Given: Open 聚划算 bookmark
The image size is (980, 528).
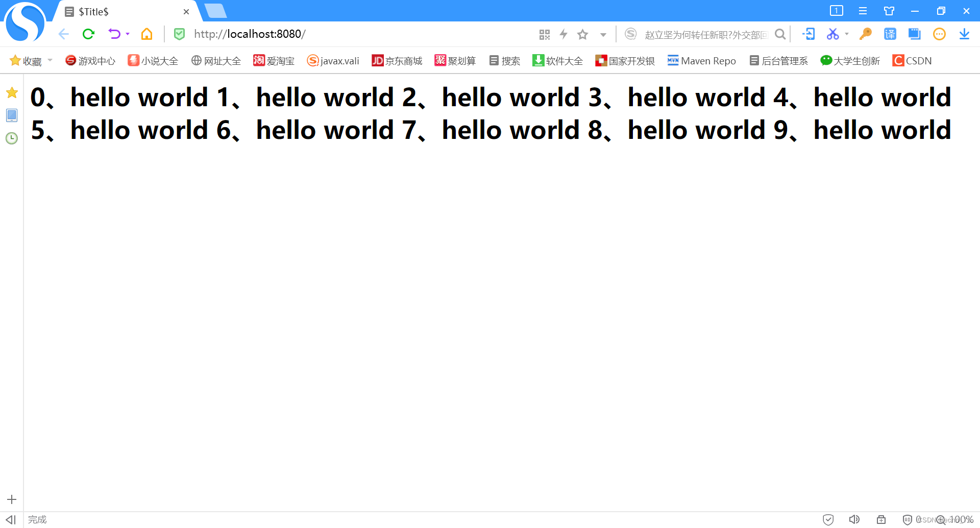Looking at the screenshot, I should coord(455,61).
